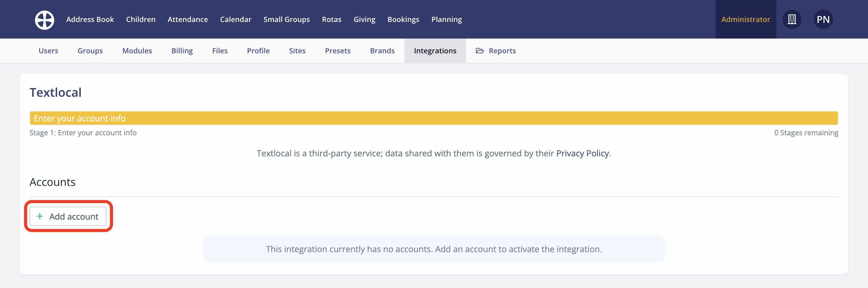Open the Modules tab
Image resolution: width=868 pixels, height=288 pixels.
tap(137, 51)
